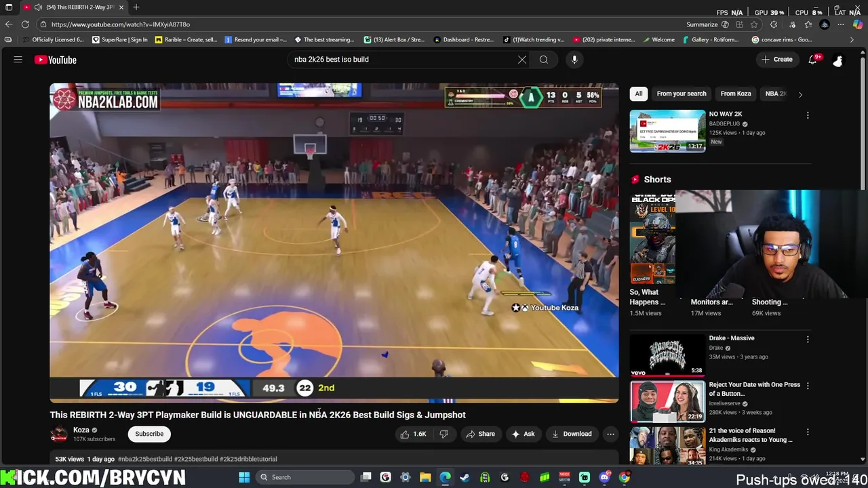This screenshot has height=488, width=868.
Task: Open the account avatar menu
Action: [x=838, y=60]
